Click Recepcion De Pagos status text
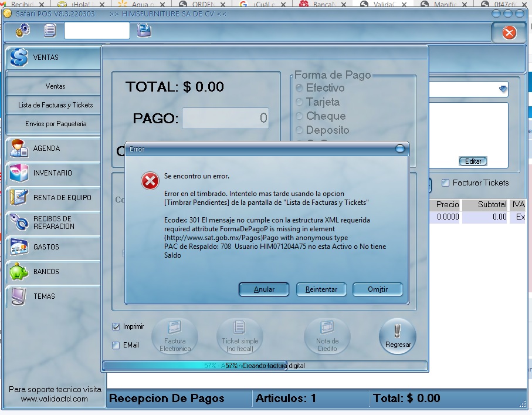Screen dimensions: 532x415 (167, 398)
